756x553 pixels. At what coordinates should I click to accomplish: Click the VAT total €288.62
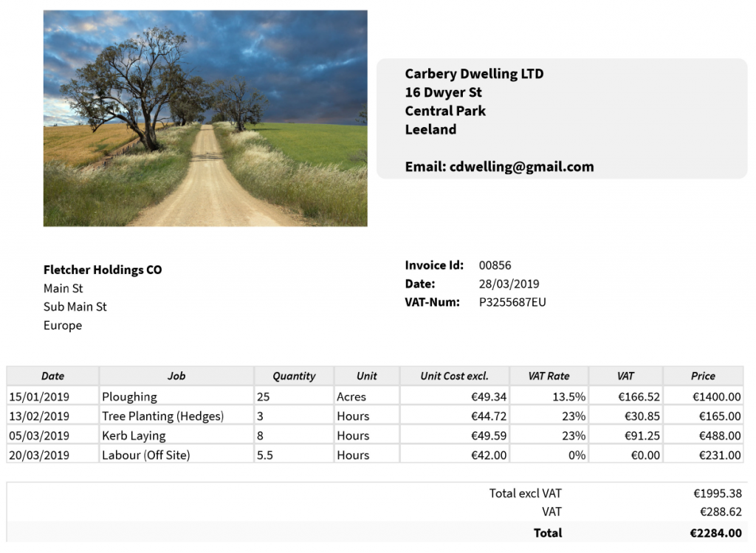click(x=721, y=512)
